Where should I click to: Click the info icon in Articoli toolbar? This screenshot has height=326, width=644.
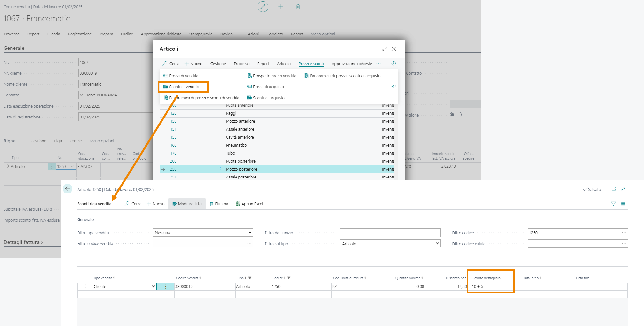[393, 64]
